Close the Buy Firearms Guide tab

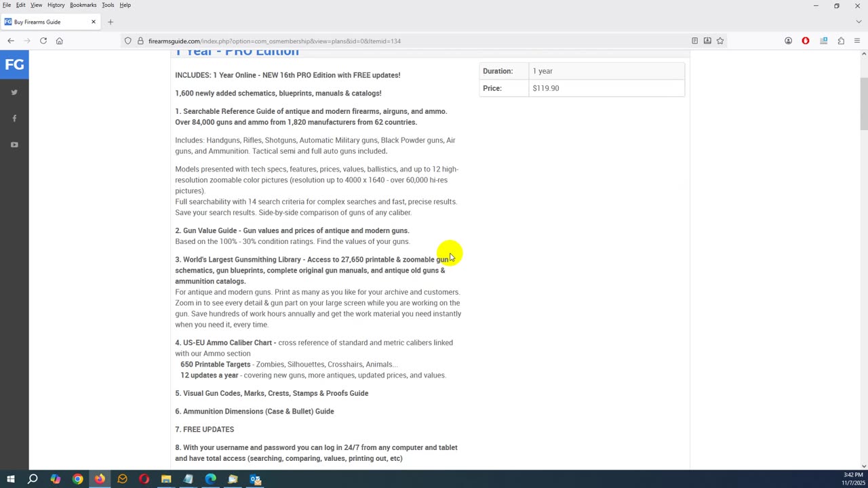coord(94,22)
